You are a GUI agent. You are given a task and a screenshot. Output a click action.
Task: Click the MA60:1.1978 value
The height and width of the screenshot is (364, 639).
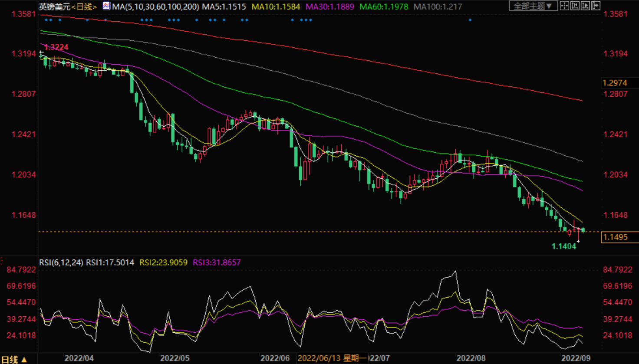click(x=384, y=7)
